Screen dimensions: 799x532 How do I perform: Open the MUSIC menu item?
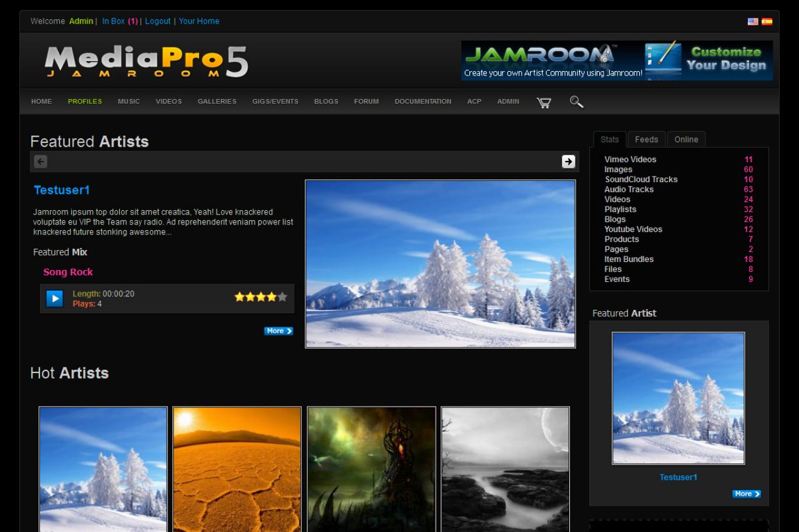tap(129, 102)
